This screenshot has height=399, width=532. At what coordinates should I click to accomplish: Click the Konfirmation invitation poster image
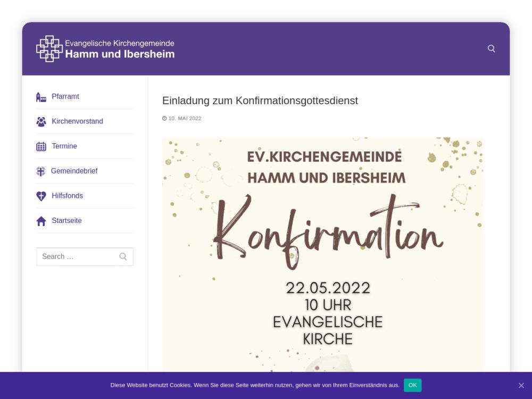[x=322, y=255]
